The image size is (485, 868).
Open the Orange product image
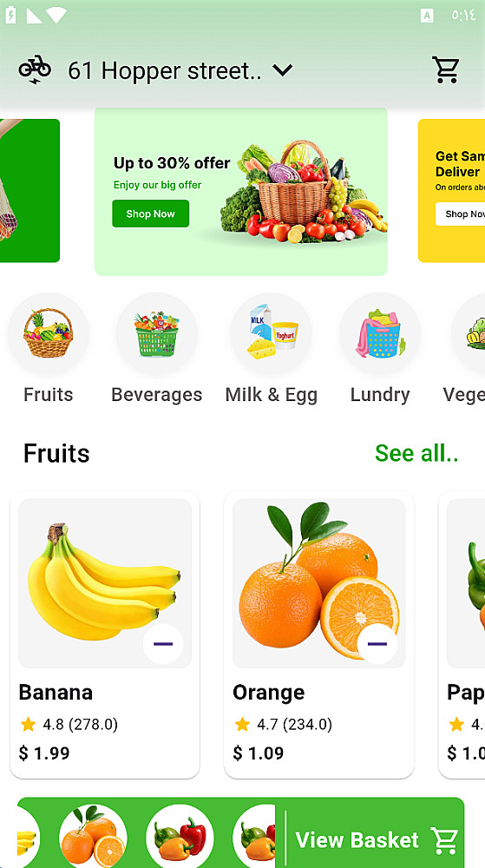tap(319, 583)
